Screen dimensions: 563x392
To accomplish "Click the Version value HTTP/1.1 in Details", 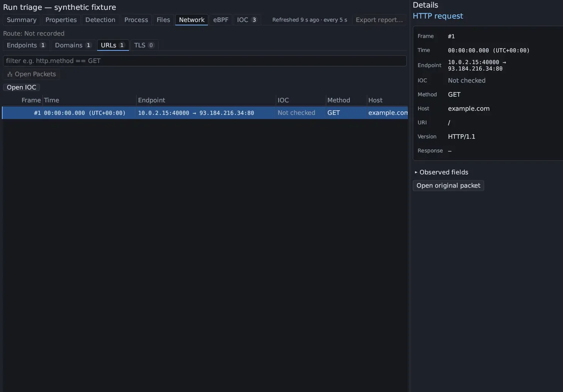I will [x=462, y=136].
